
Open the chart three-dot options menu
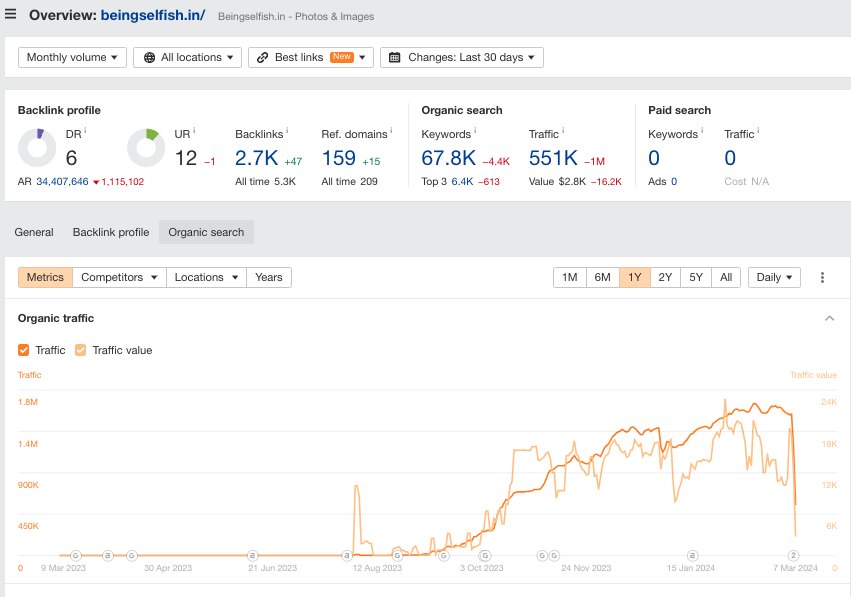point(822,277)
